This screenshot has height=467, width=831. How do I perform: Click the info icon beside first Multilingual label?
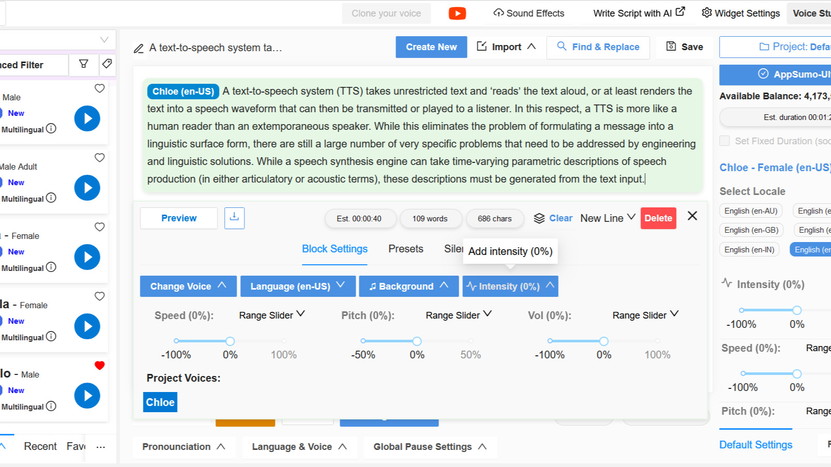click(x=51, y=129)
